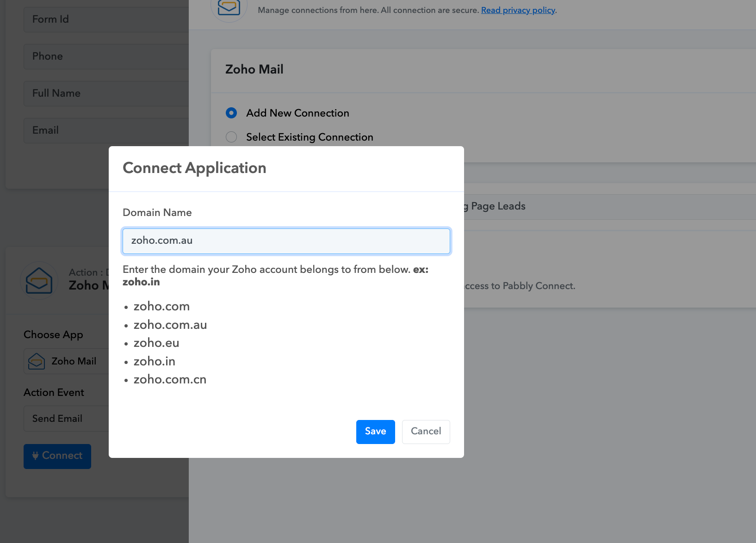Click the Page Leads row text
The image size is (756, 543).
[498, 206]
